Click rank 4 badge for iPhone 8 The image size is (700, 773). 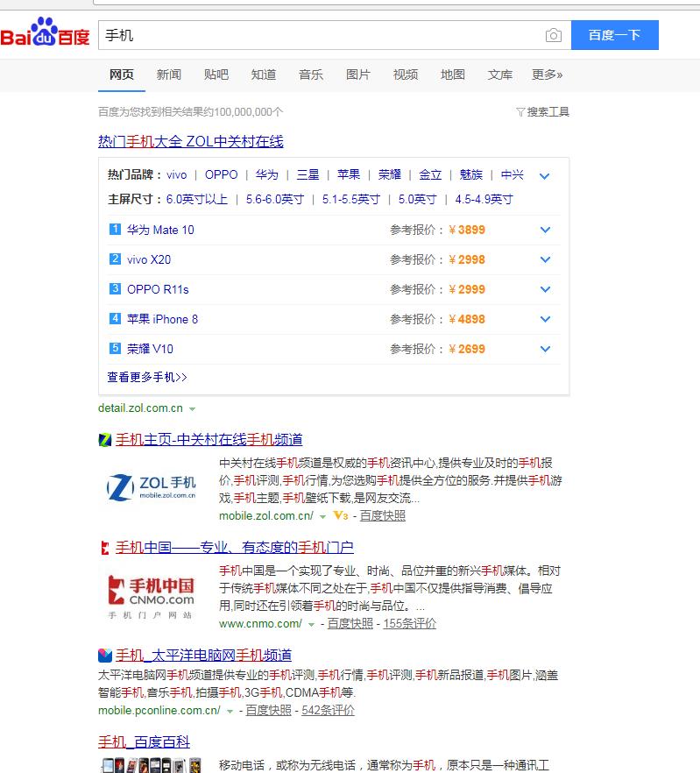pos(115,318)
